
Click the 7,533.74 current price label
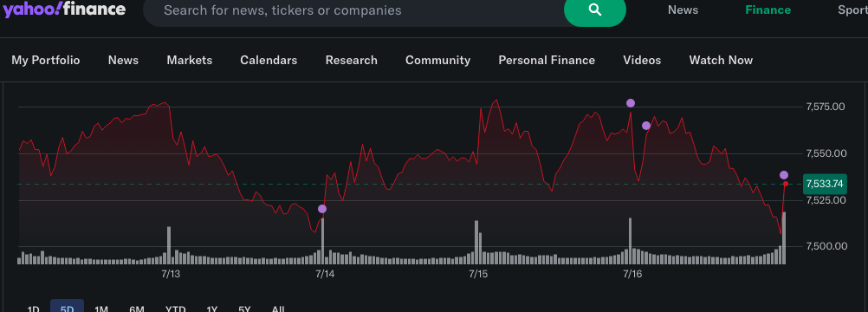825,184
